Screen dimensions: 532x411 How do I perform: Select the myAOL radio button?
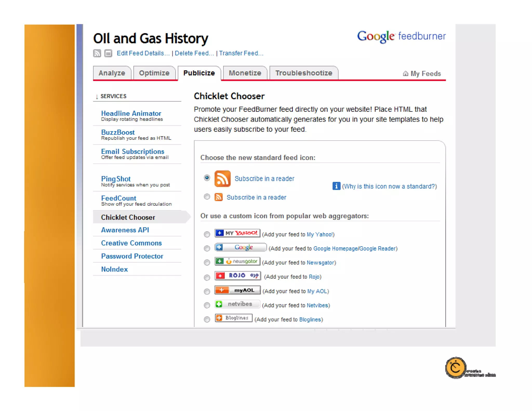[207, 291]
